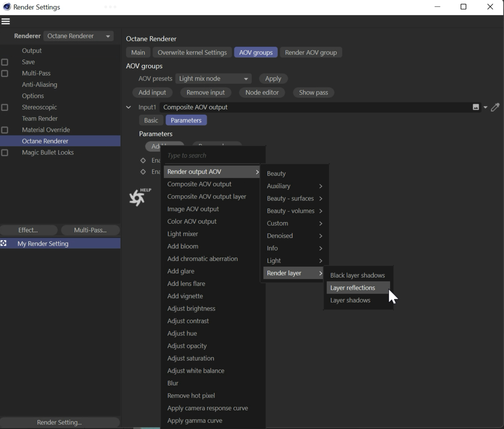Image resolution: width=504 pixels, height=429 pixels.
Task: Click the Octane HELP logo icon
Action: coord(140,197)
